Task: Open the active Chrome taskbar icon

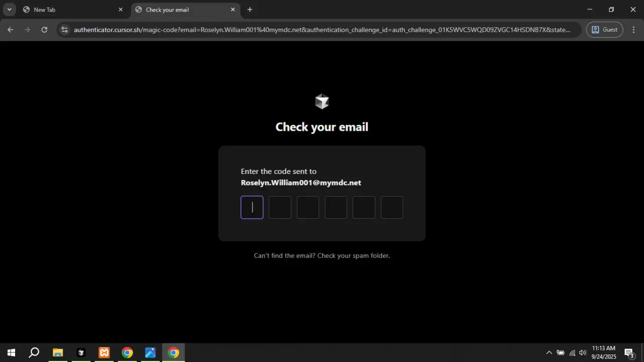Action: (x=173, y=352)
